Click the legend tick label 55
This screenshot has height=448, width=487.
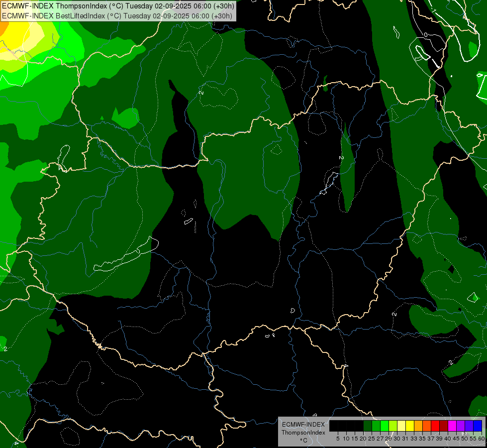tap(473, 439)
